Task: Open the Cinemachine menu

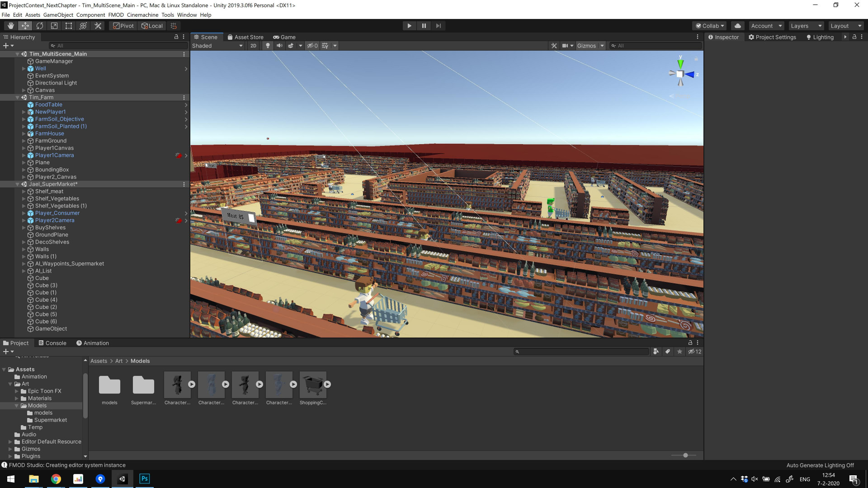Action: coord(142,15)
